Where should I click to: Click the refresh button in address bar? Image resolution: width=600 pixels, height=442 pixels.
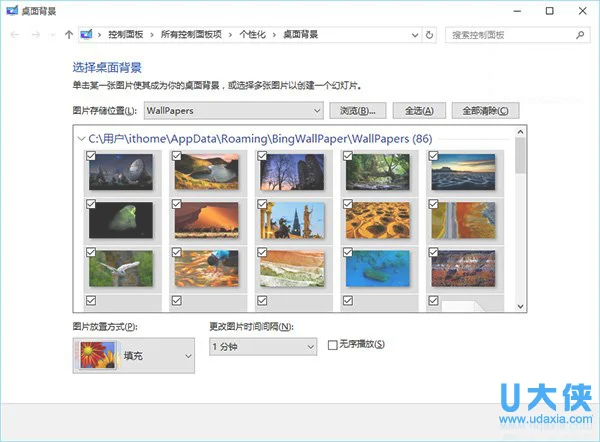tap(429, 35)
